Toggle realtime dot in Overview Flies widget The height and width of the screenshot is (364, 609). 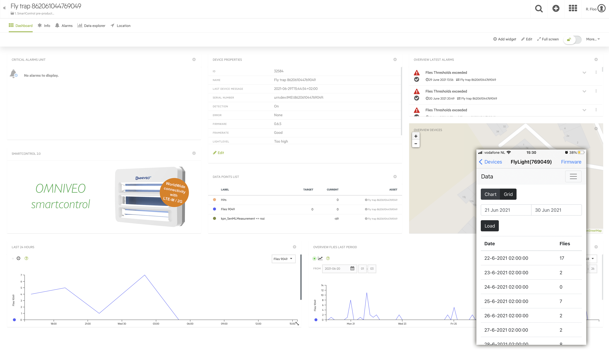click(314, 258)
